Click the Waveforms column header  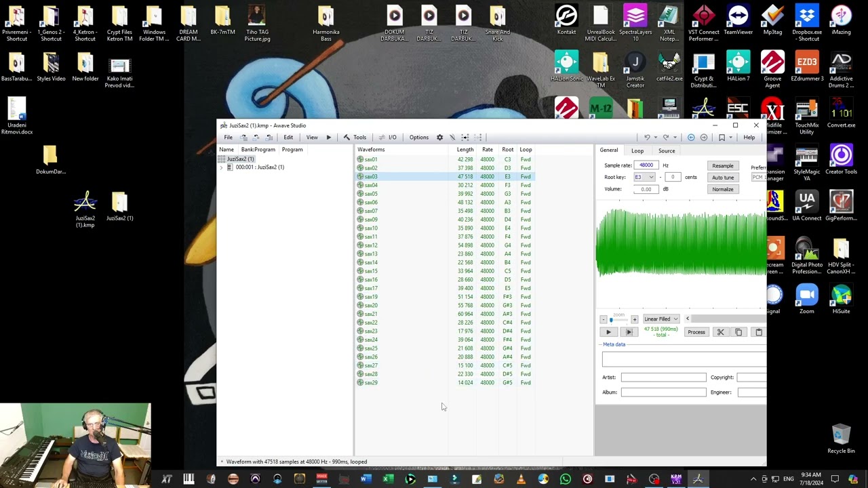(x=371, y=150)
